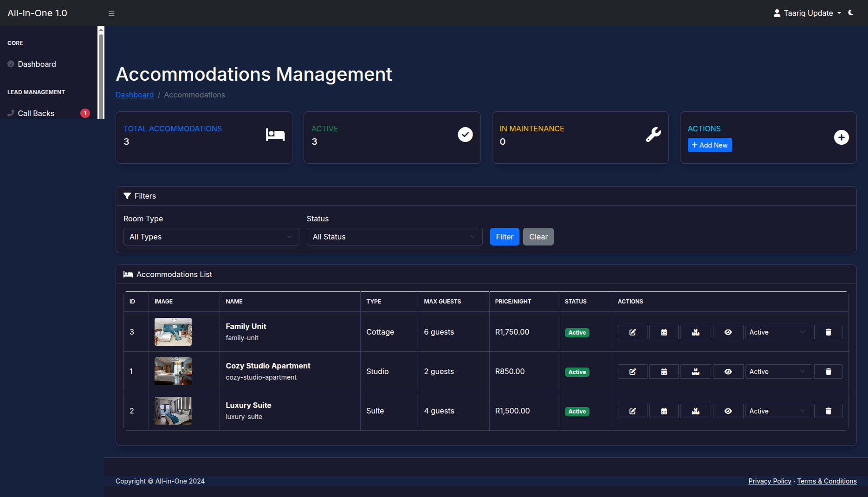Open calendar for Family Unit

point(664,332)
